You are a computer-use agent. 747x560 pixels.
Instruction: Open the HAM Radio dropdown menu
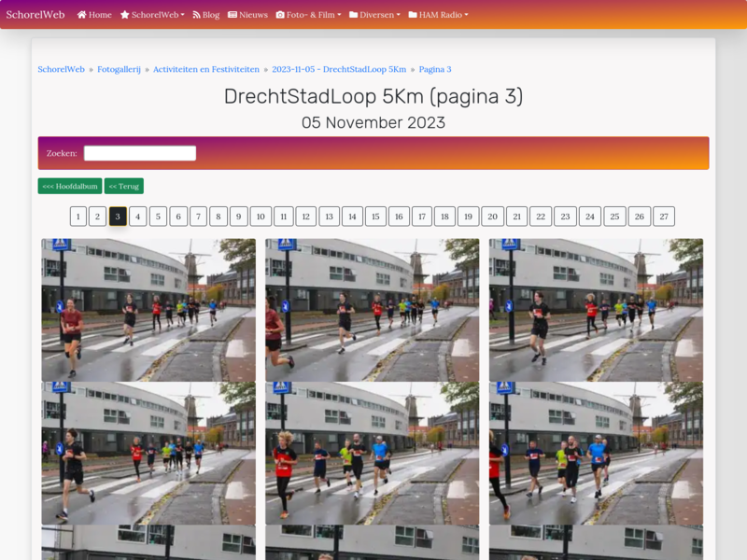click(438, 15)
